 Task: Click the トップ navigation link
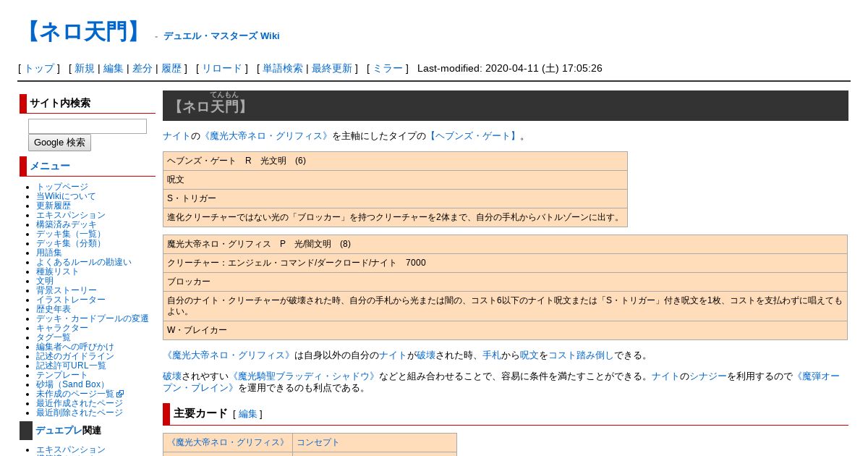pyautogui.click(x=39, y=68)
